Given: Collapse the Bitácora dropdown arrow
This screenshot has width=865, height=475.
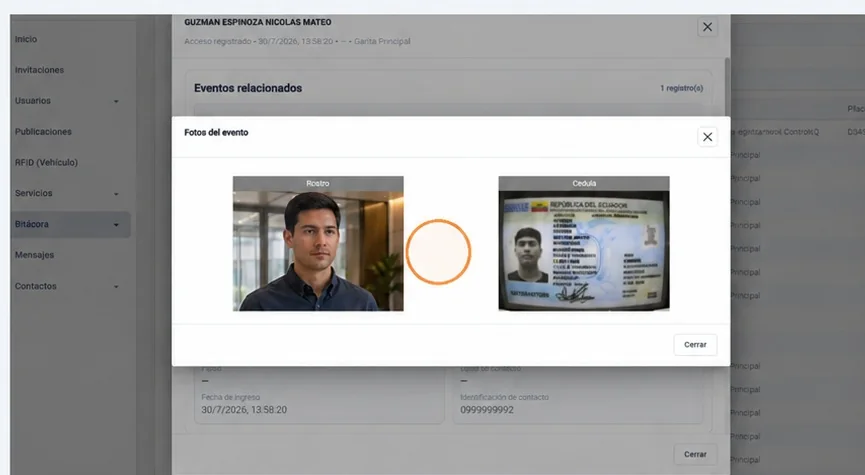Looking at the screenshot, I should coord(116,225).
